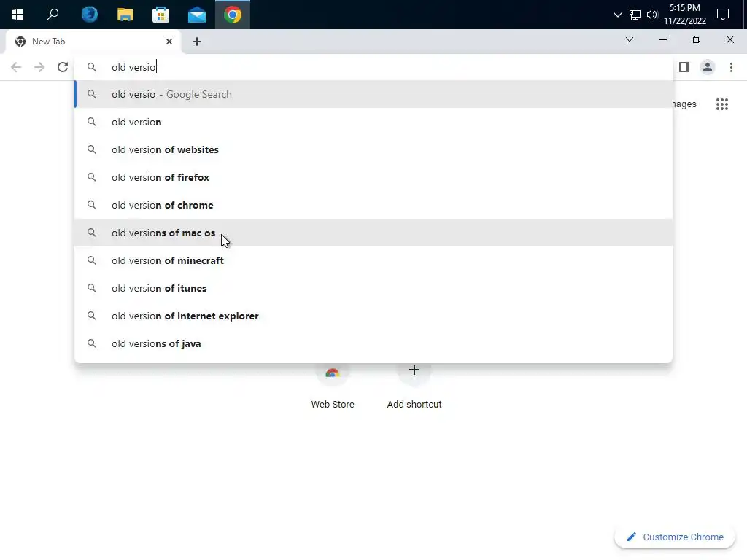The image size is (747, 560).
Task: Close the Chrome window
Action: (x=729, y=39)
